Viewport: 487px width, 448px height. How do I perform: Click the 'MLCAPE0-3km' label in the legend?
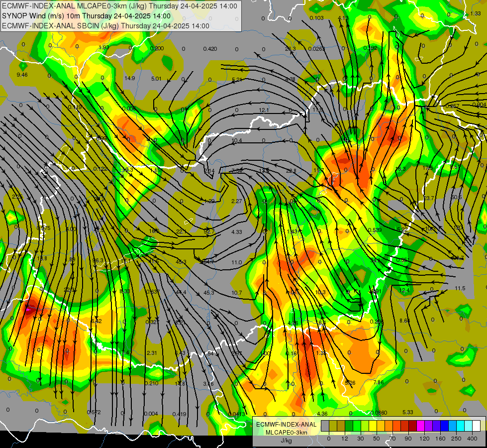pyautogui.click(x=287, y=433)
